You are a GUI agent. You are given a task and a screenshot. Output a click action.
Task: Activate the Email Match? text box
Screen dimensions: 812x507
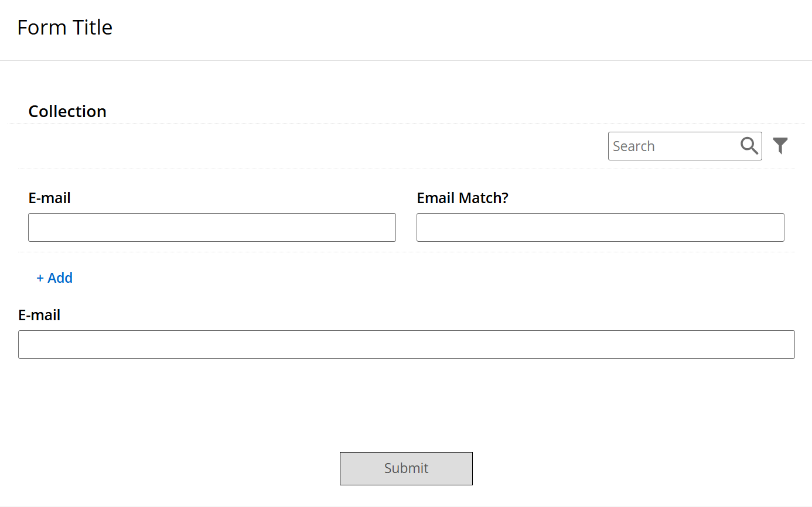tap(601, 227)
